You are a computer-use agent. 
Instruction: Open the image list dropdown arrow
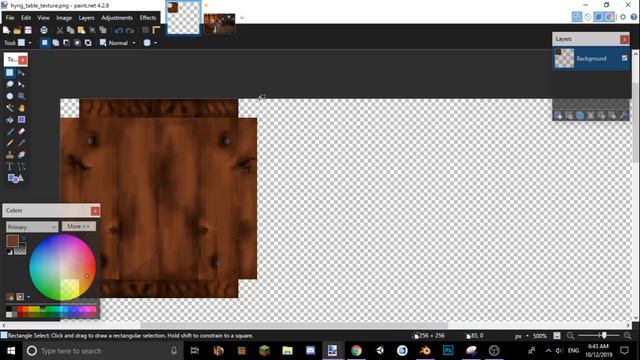coord(242,18)
